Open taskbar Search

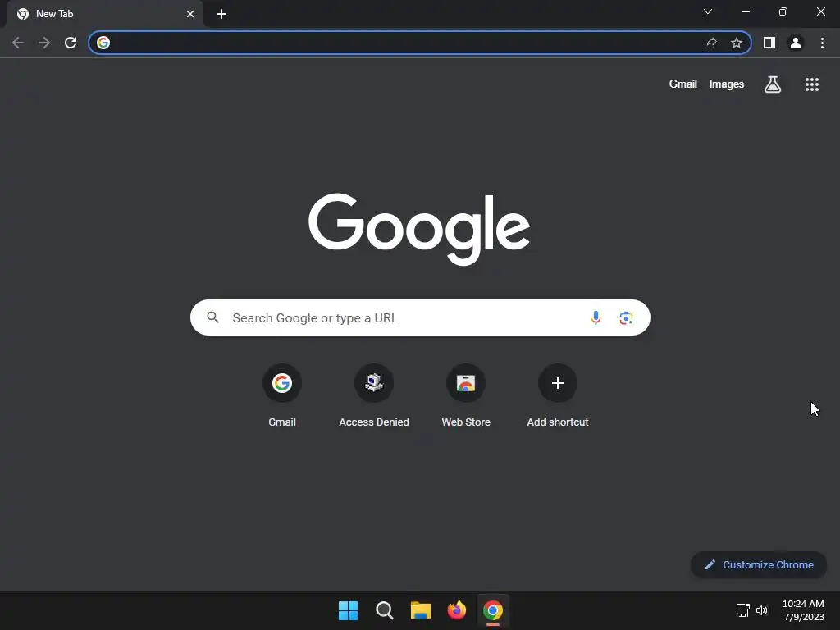click(x=384, y=610)
